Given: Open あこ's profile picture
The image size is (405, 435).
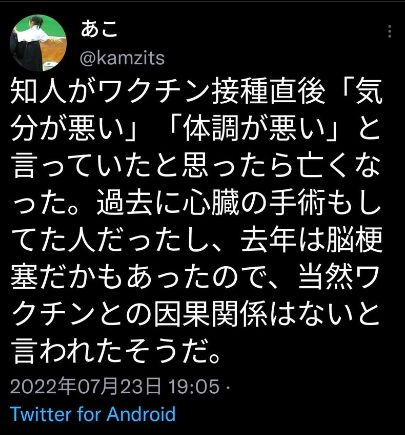Looking at the screenshot, I should 38,43.
